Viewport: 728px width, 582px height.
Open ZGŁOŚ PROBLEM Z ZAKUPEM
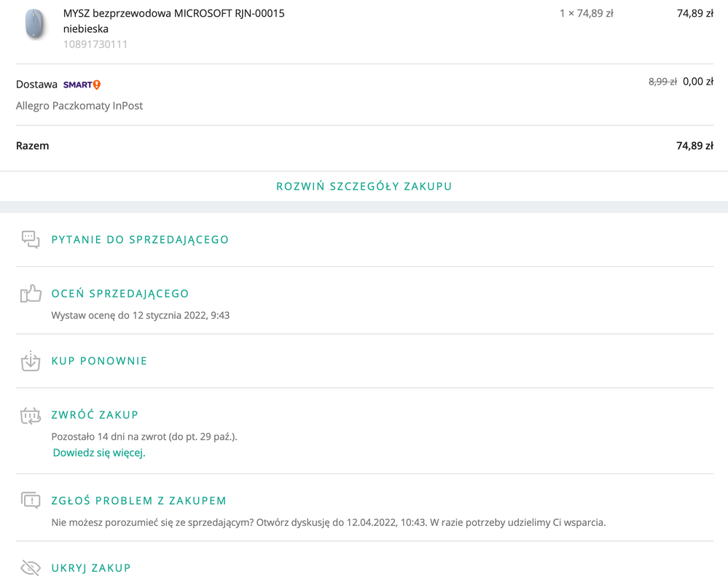[139, 501]
